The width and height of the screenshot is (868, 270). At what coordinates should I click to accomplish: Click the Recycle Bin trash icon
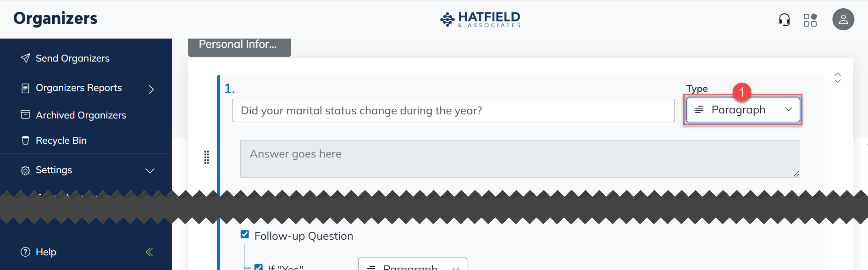26,141
